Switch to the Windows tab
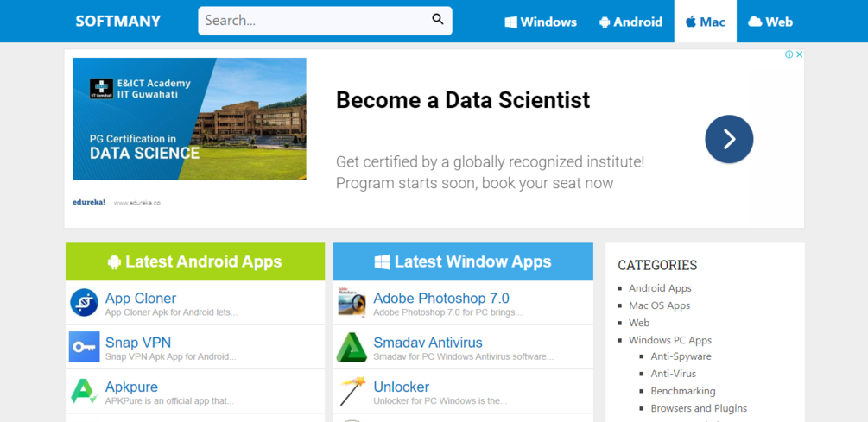Image resolution: width=868 pixels, height=422 pixels. click(x=541, y=22)
